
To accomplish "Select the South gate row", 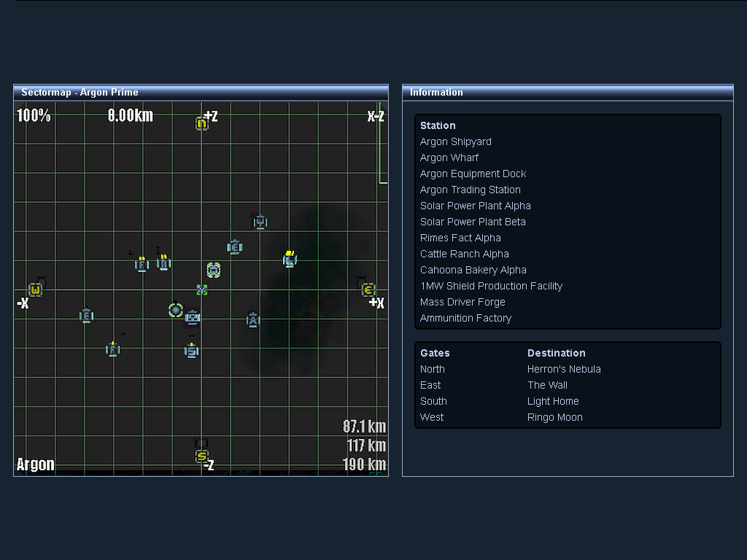I will (x=568, y=401).
